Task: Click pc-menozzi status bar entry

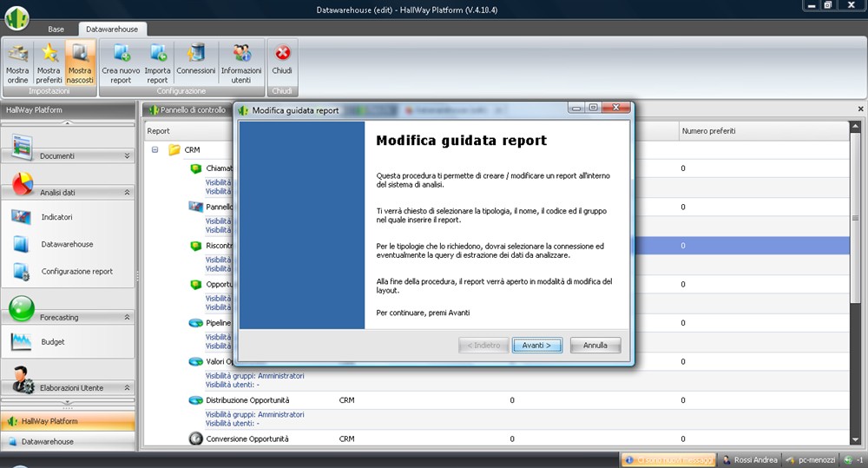Action: [811, 459]
